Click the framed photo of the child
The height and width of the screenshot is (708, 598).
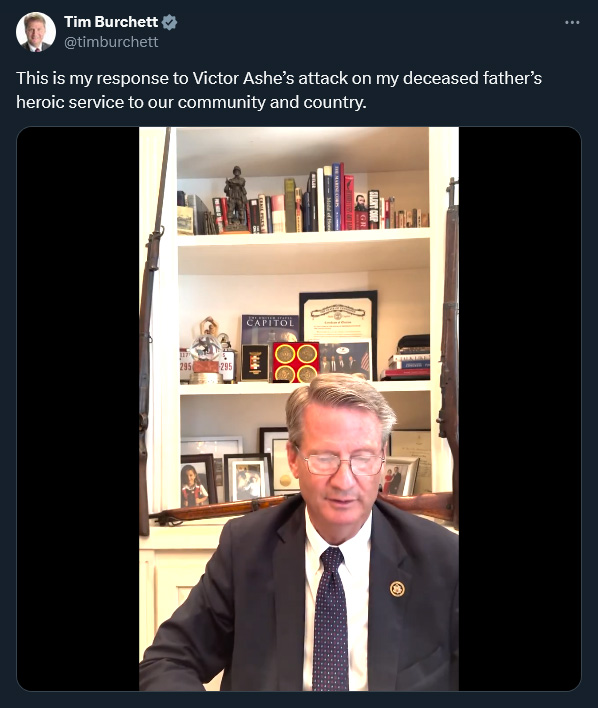[198, 480]
